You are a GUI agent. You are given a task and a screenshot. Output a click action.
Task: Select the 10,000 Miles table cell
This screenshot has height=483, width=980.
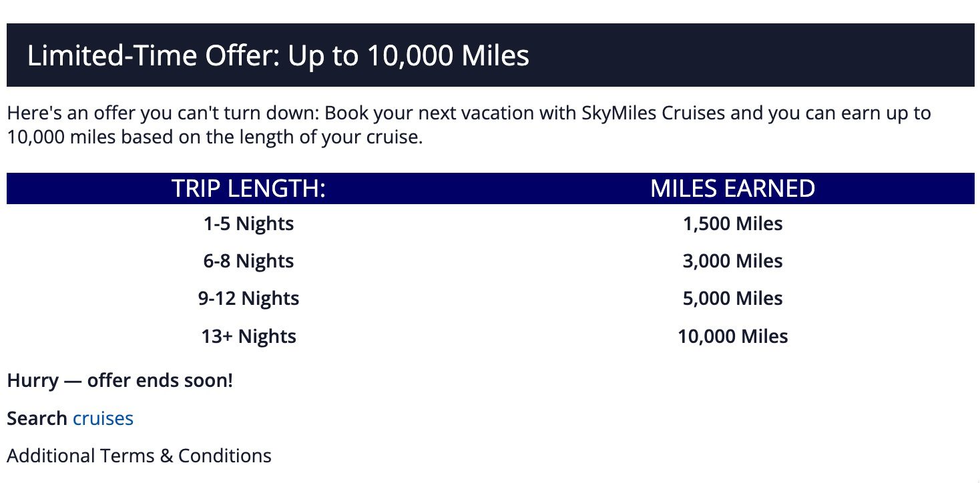pos(732,336)
